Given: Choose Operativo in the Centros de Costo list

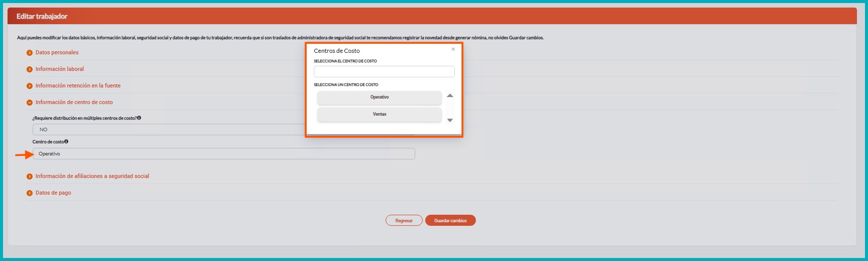Looking at the screenshot, I should click(379, 98).
